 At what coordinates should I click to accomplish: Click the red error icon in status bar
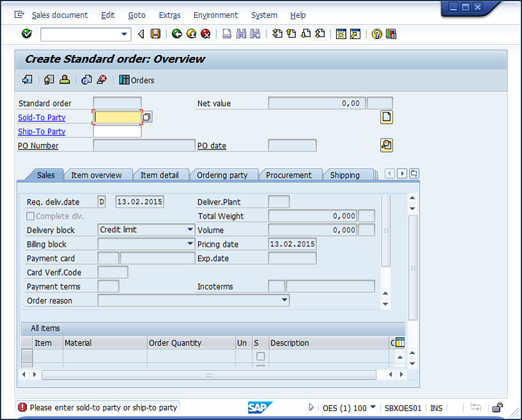pyautogui.click(x=22, y=407)
